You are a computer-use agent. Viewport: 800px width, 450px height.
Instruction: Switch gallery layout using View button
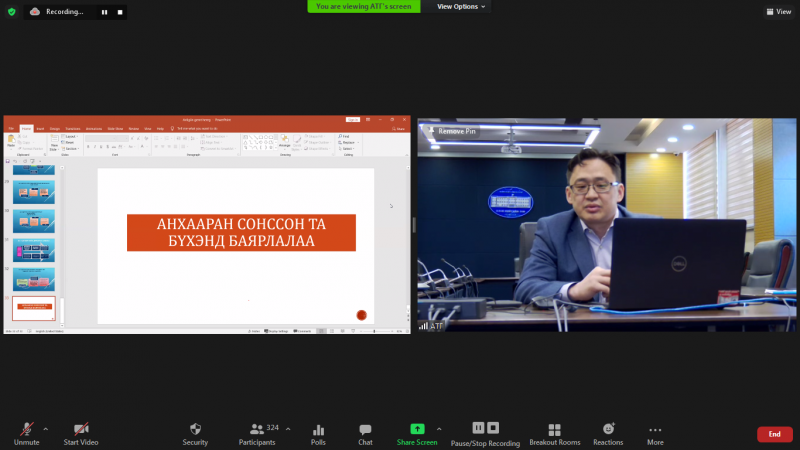[778, 12]
